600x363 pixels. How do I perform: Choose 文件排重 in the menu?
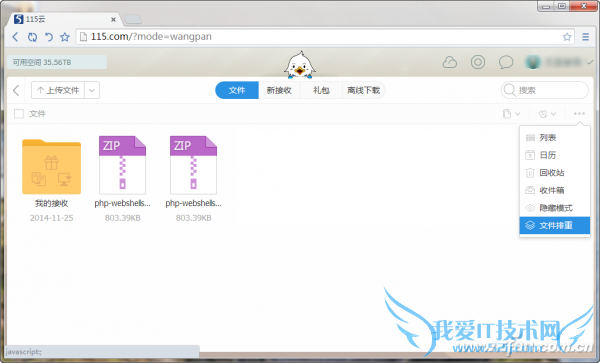coord(554,225)
